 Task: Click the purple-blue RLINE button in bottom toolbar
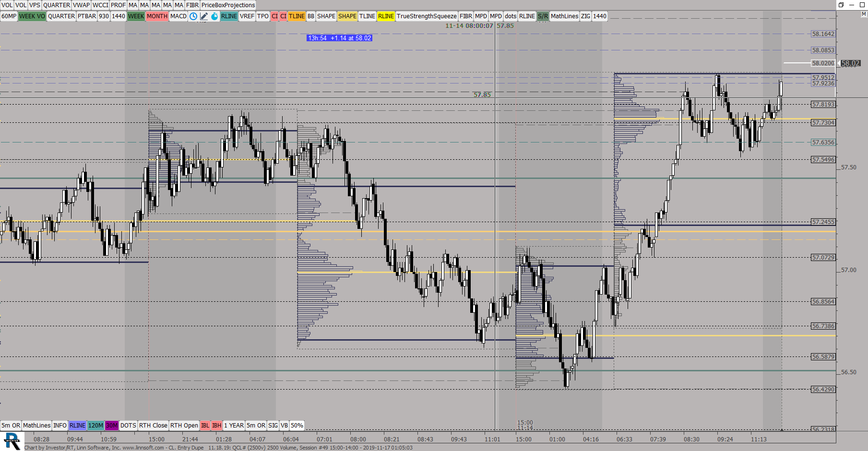coord(77,426)
